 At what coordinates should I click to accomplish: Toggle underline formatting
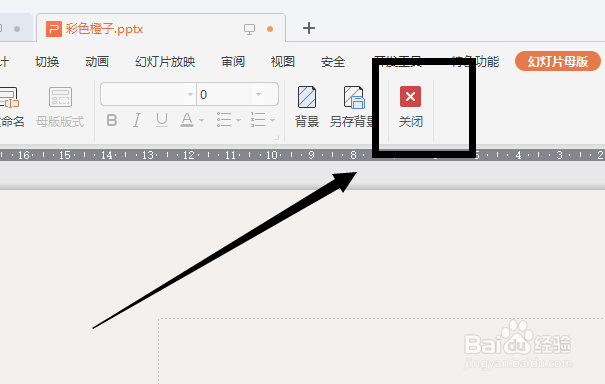pyautogui.click(x=162, y=120)
